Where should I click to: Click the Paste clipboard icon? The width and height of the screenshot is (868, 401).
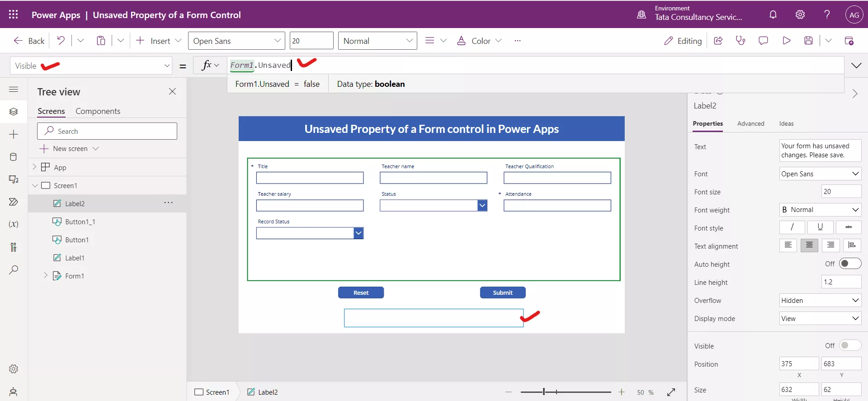coord(101,41)
